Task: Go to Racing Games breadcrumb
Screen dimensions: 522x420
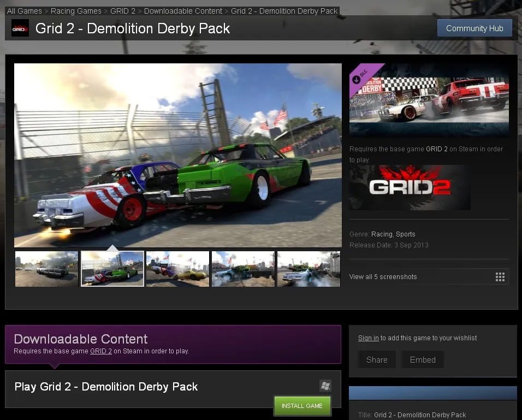Action: coord(76,11)
